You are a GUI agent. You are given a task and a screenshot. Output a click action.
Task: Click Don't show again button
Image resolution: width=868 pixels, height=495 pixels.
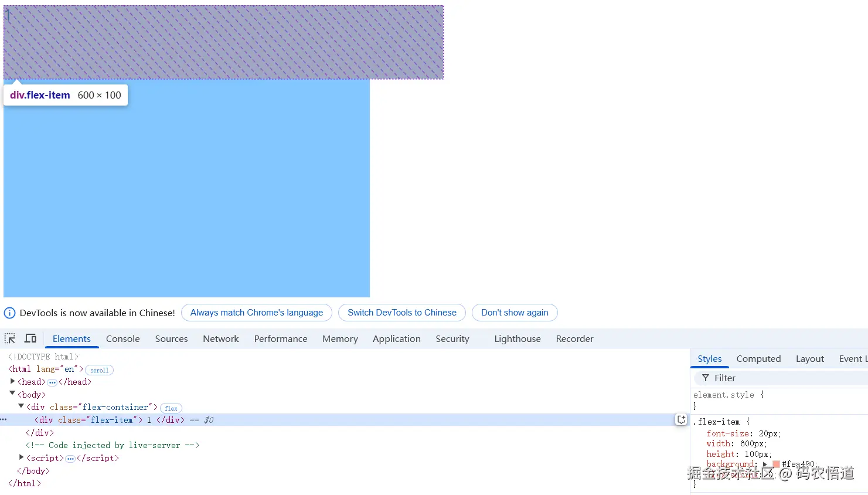[515, 313]
